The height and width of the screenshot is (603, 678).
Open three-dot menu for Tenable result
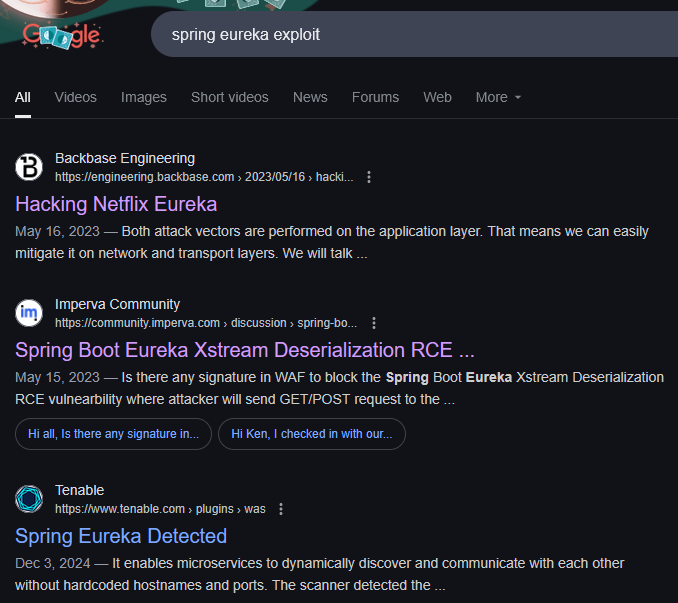tap(281, 509)
